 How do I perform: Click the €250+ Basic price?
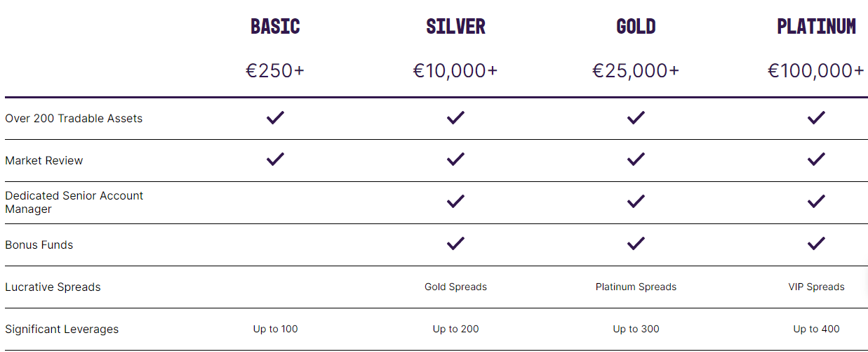coord(275,71)
